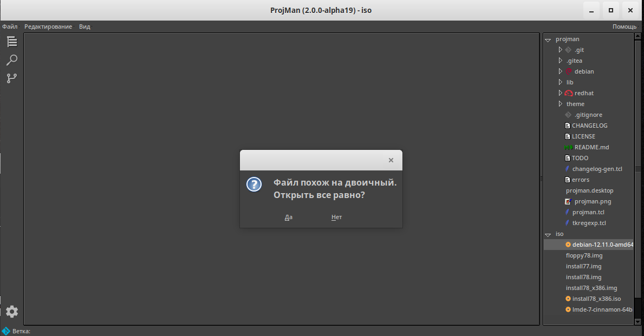Open the Помощь menu

(623, 26)
